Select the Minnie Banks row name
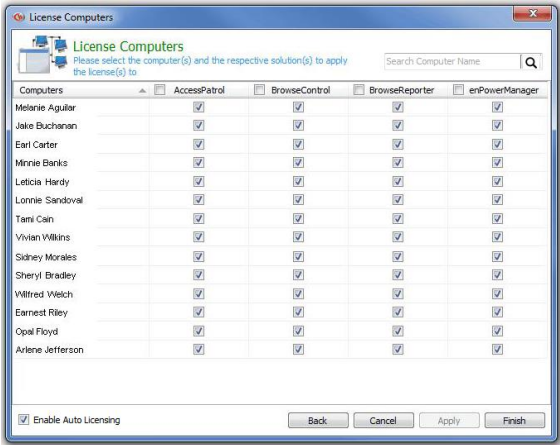560x445 pixels. 41,163
